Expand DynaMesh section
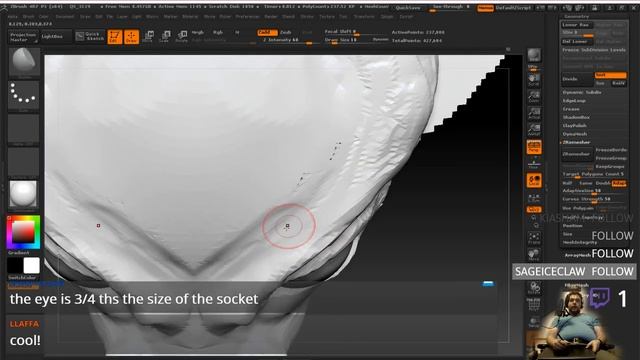 (x=575, y=134)
